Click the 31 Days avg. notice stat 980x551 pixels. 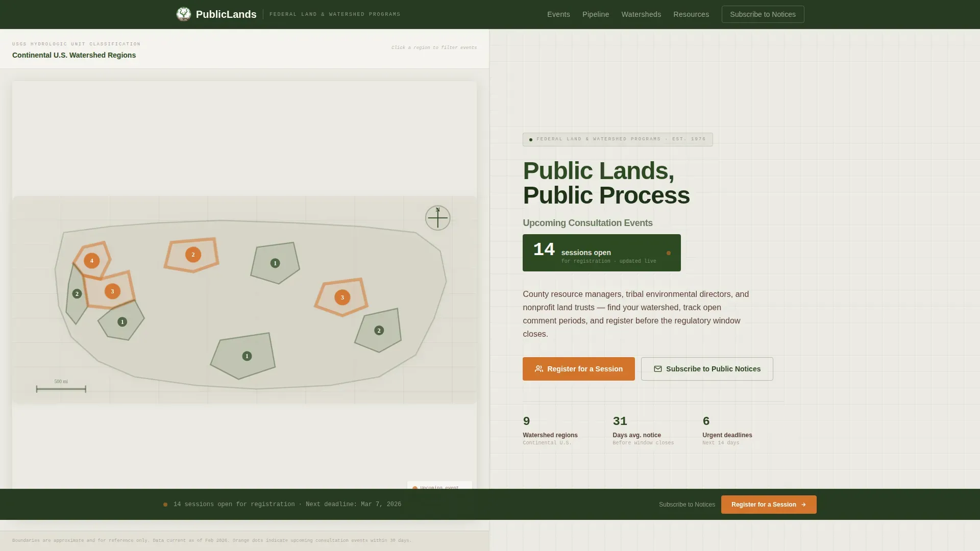click(643, 431)
